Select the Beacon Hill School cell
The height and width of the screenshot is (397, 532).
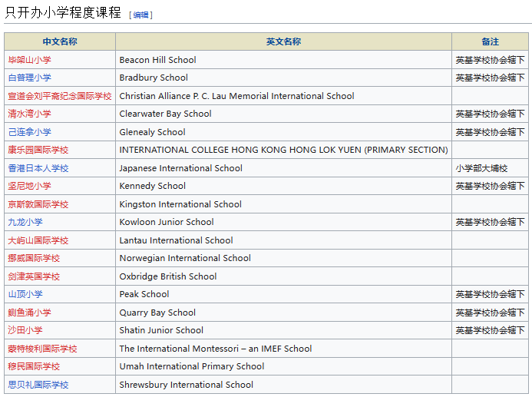click(283, 60)
